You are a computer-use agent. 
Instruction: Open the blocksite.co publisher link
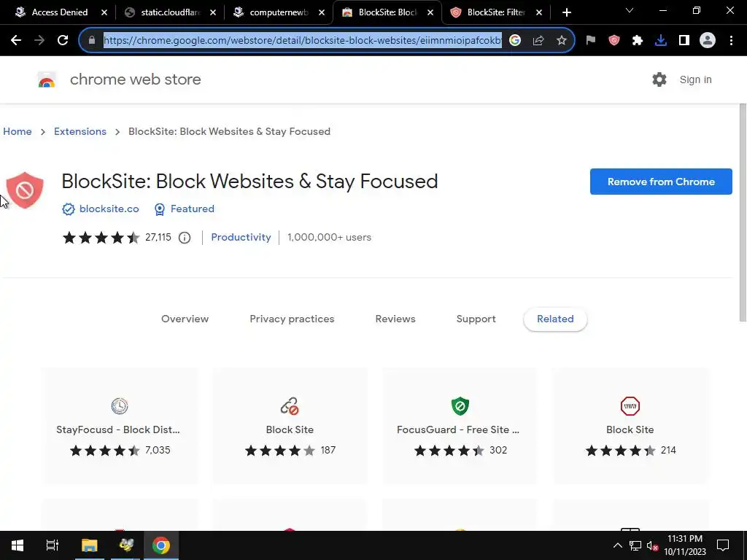click(109, 209)
